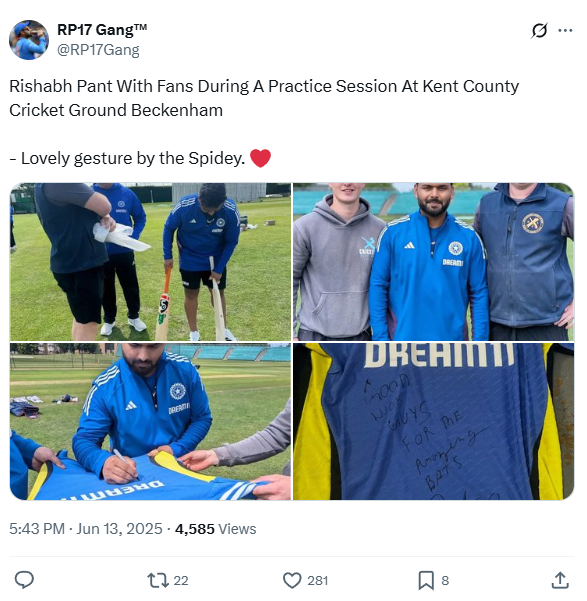
Task: Open the reply comment icon
Action: (x=24, y=580)
